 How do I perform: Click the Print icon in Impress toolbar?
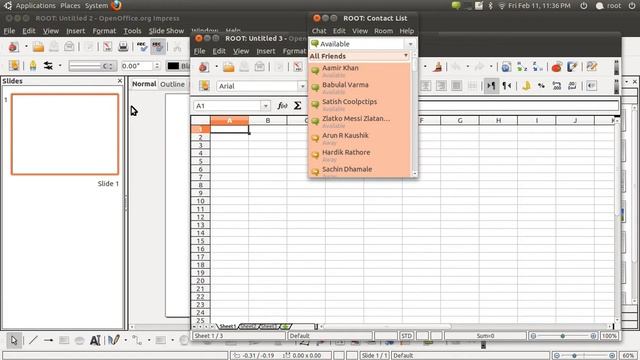click(123, 47)
